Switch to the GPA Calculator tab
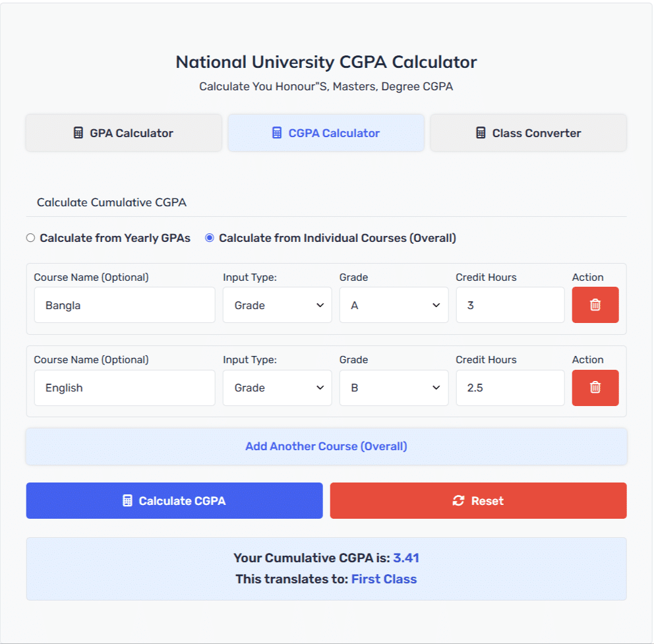 click(x=124, y=132)
